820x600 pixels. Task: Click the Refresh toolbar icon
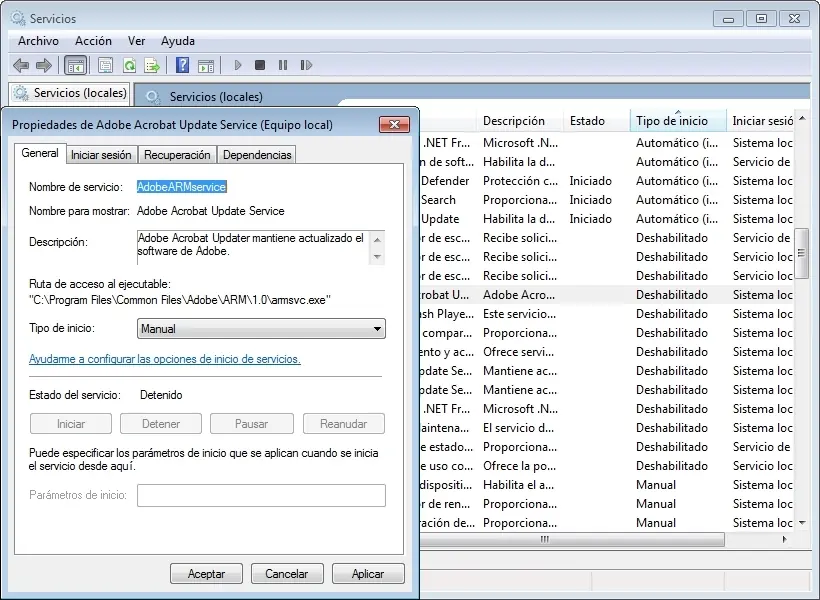click(129, 65)
